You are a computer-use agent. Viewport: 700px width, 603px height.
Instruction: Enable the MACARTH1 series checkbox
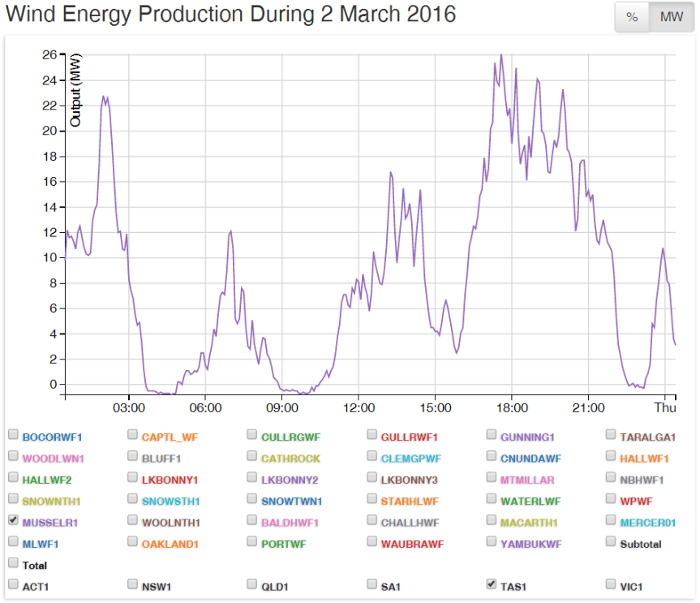click(x=492, y=520)
